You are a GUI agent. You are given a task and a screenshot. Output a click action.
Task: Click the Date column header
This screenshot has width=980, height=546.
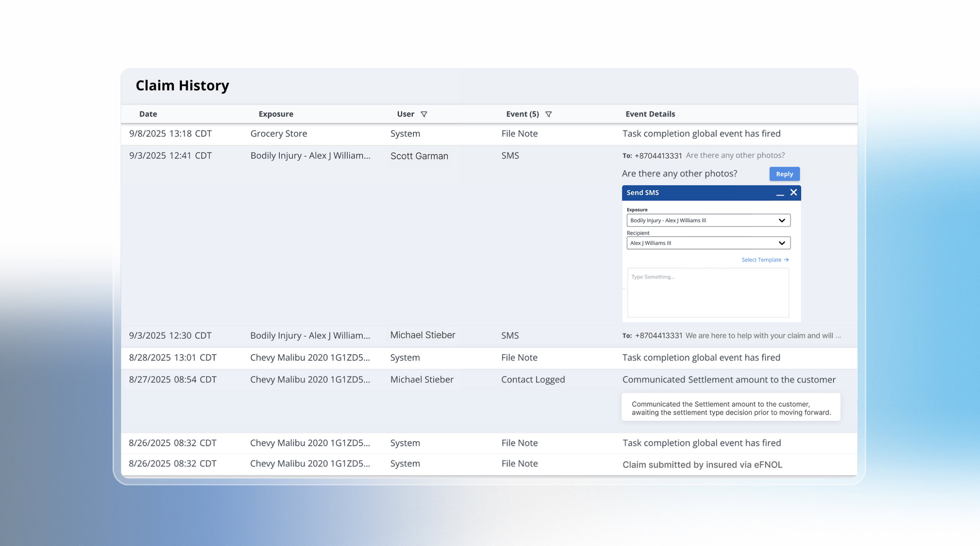pyautogui.click(x=148, y=114)
